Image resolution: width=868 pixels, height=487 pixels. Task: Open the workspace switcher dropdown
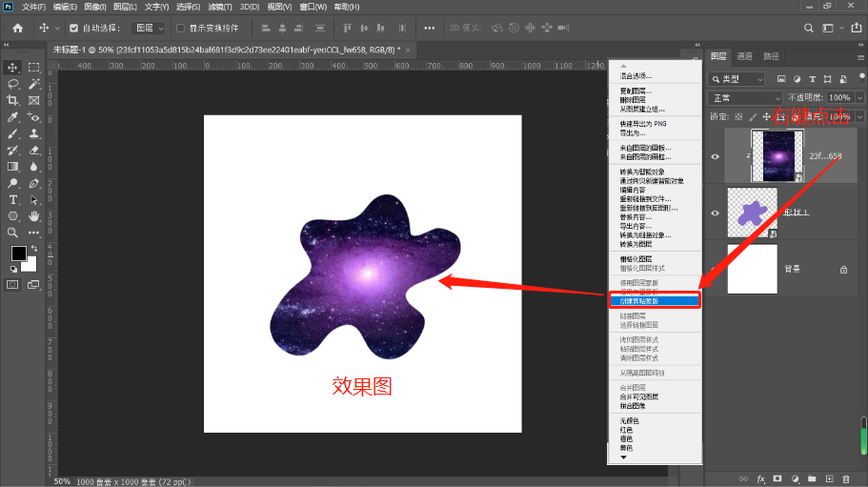coord(832,29)
